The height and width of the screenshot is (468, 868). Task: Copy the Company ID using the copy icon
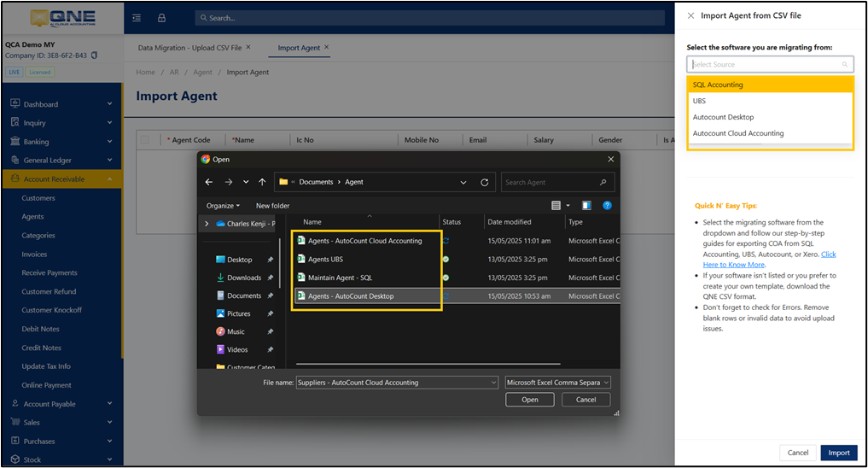[x=94, y=56]
